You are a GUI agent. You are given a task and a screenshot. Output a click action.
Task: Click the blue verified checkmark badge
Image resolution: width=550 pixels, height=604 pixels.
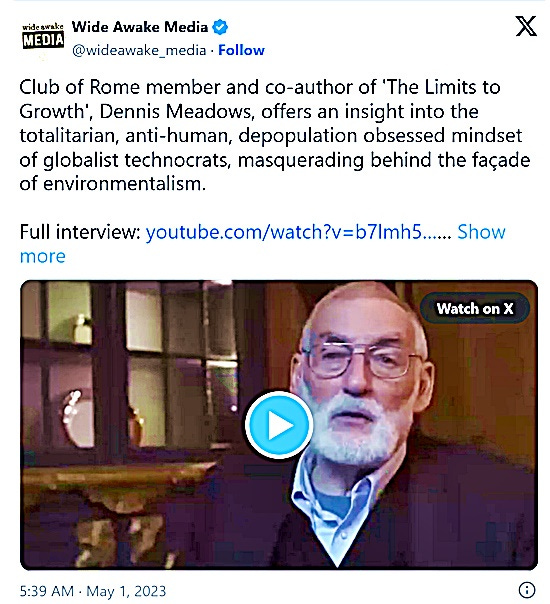click(x=220, y=27)
